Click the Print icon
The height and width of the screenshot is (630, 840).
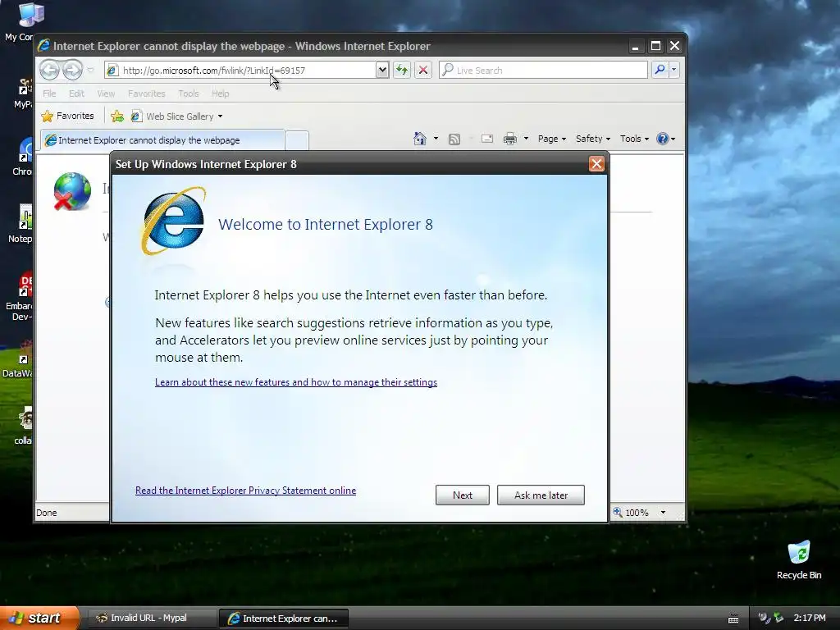510,139
